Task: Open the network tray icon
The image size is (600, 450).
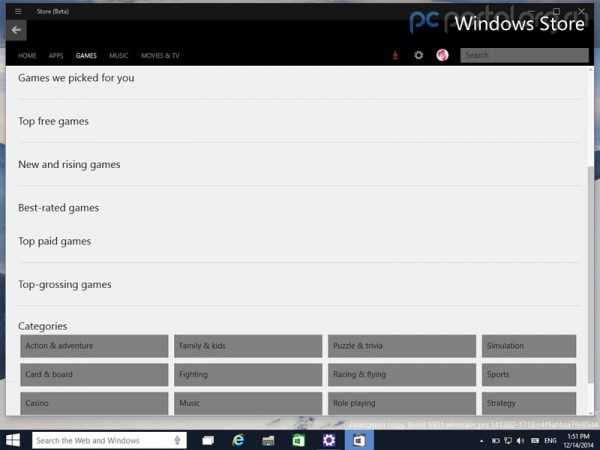Action: pyautogui.click(x=508, y=441)
